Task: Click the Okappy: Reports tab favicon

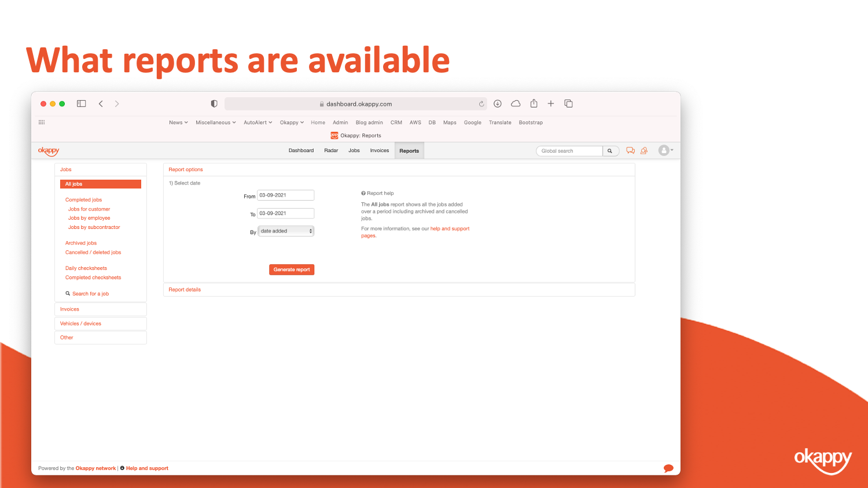Action: pyautogui.click(x=334, y=135)
